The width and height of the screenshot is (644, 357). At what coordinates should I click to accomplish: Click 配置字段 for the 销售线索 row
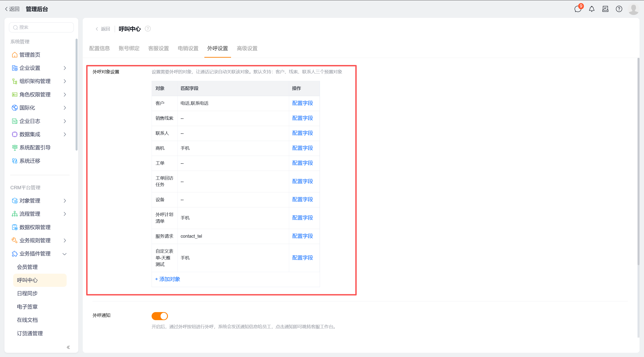303,118
